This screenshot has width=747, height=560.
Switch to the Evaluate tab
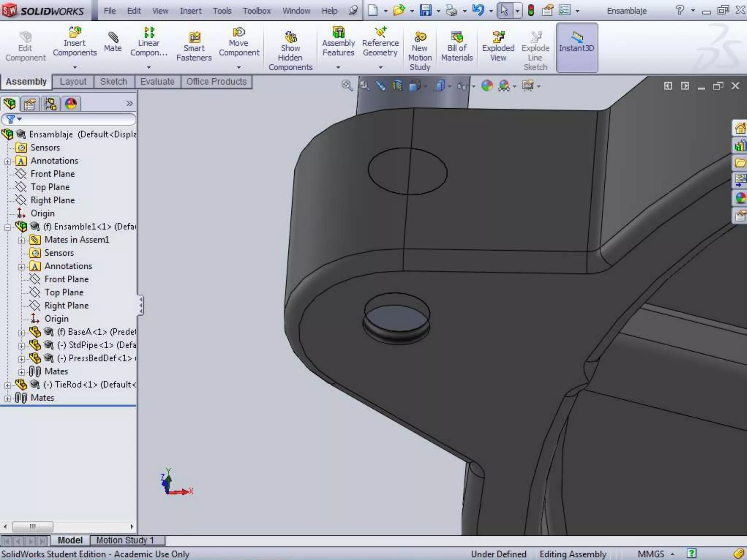(157, 82)
